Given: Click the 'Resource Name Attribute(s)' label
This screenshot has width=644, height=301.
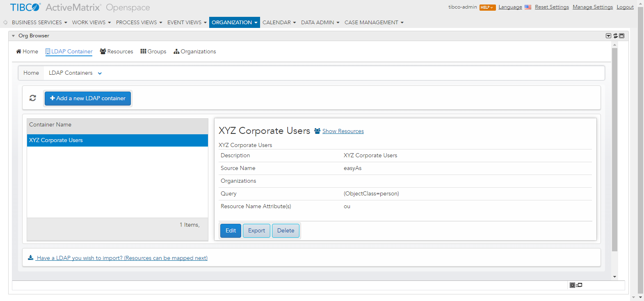Looking at the screenshot, I should (256, 207).
